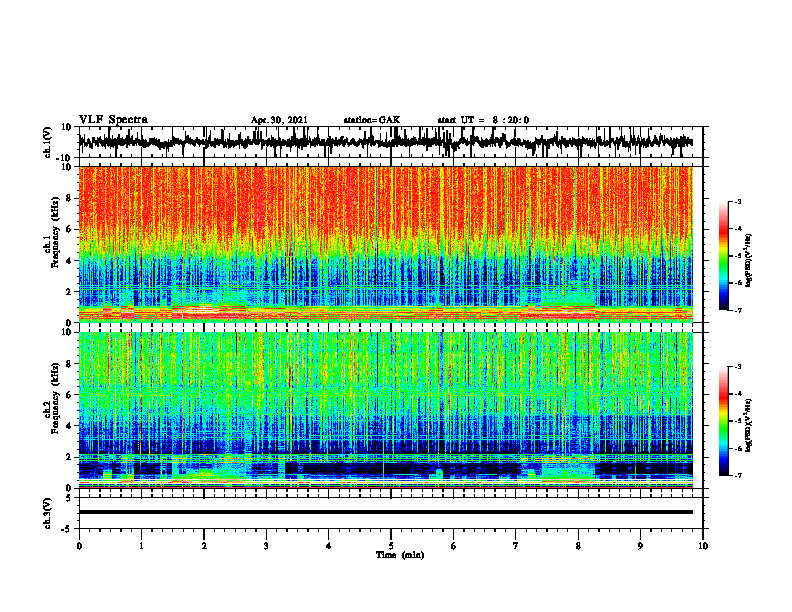
Task: Click the "ch.3(V)" axis label
Action: click(x=48, y=513)
